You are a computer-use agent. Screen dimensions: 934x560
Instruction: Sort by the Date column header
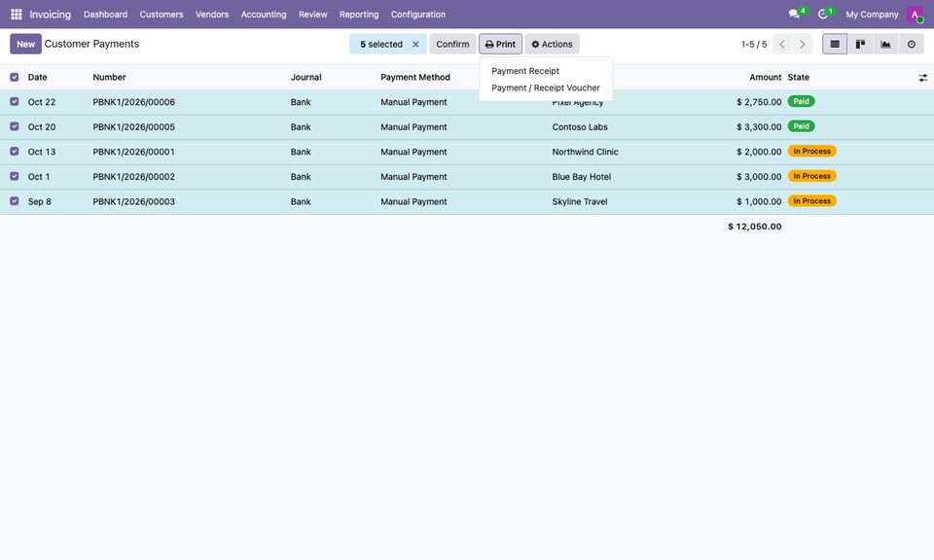[38, 78]
